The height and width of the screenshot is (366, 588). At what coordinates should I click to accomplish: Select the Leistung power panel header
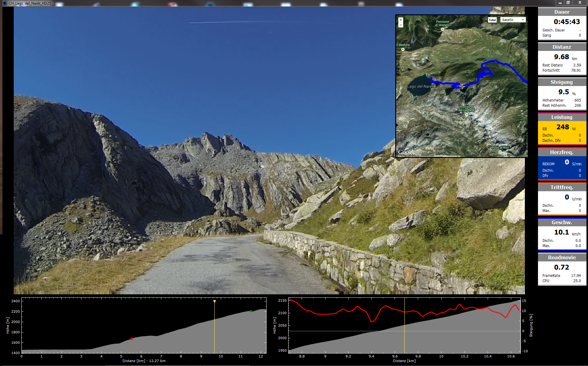point(562,117)
